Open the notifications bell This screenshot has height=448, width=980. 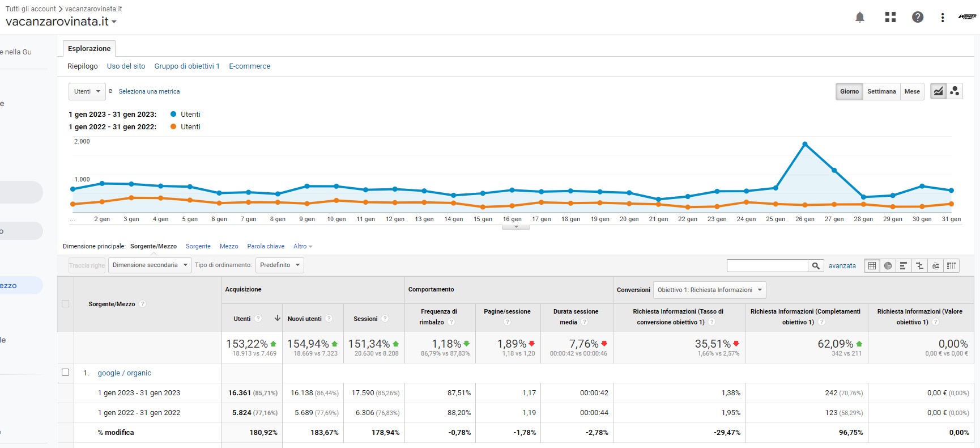[860, 18]
